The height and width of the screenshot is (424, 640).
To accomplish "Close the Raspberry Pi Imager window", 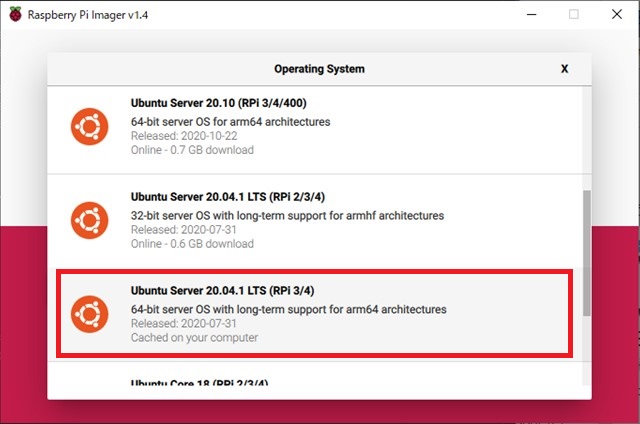I will coord(617,14).
